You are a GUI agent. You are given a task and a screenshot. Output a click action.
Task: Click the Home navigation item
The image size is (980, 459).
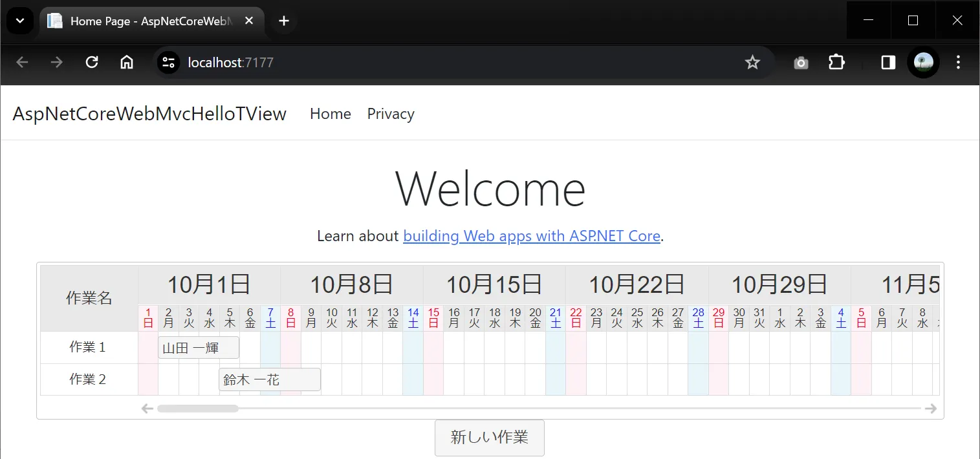(330, 114)
